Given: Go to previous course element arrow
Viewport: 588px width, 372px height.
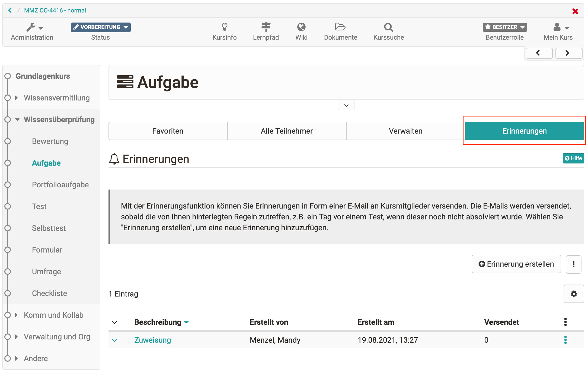Looking at the screenshot, I should (x=539, y=53).
